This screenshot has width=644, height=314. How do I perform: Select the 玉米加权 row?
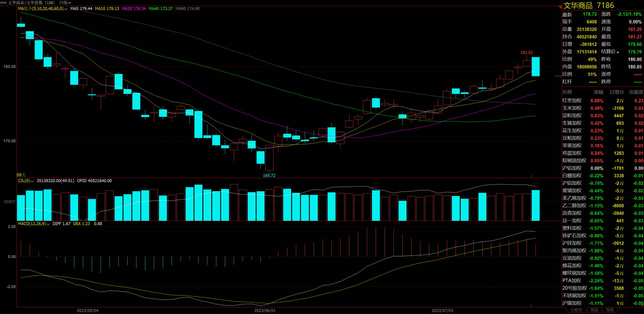click(x=603, y=108)
